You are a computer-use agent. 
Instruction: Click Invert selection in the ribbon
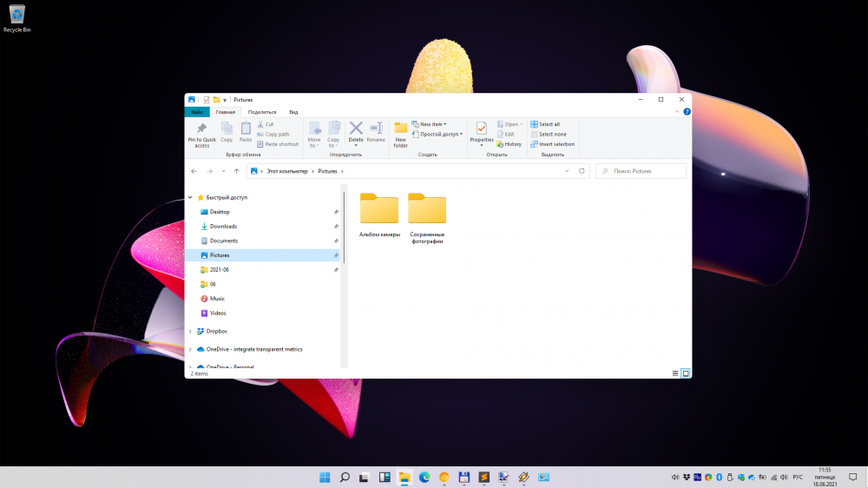pos(552,144)
